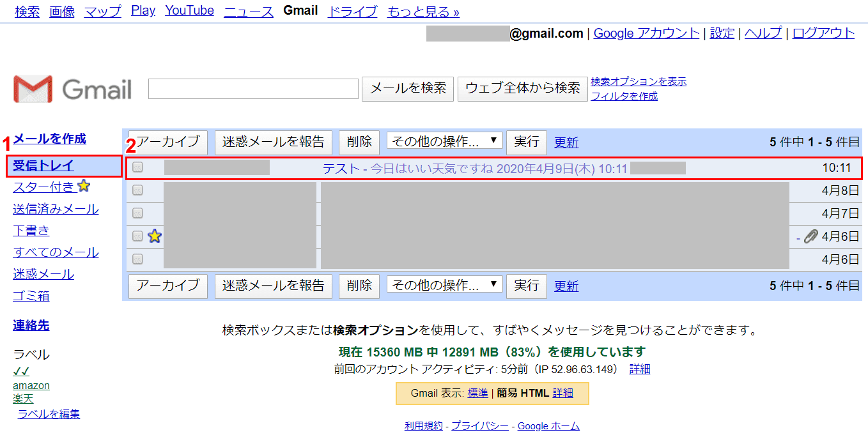The image size is (868, 444).
Task: Open 検索 in the top navigation
Action: click(x=27, y=11)
